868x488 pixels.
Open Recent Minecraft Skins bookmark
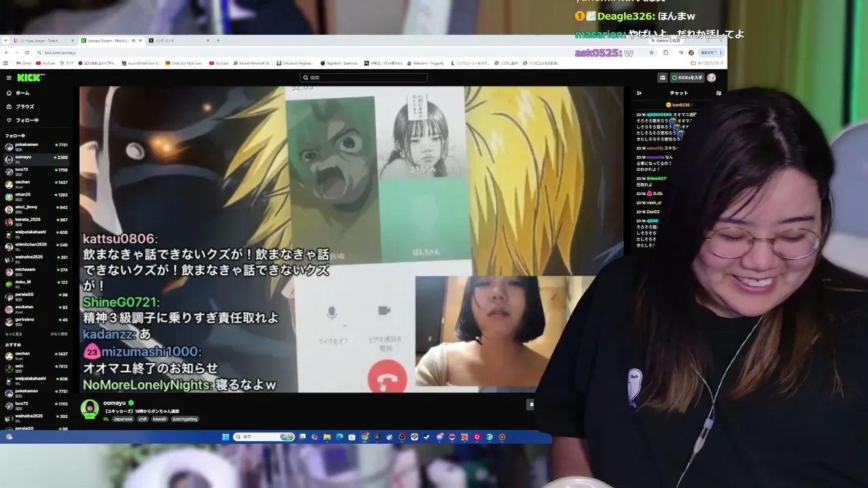[x=254, y=64]
